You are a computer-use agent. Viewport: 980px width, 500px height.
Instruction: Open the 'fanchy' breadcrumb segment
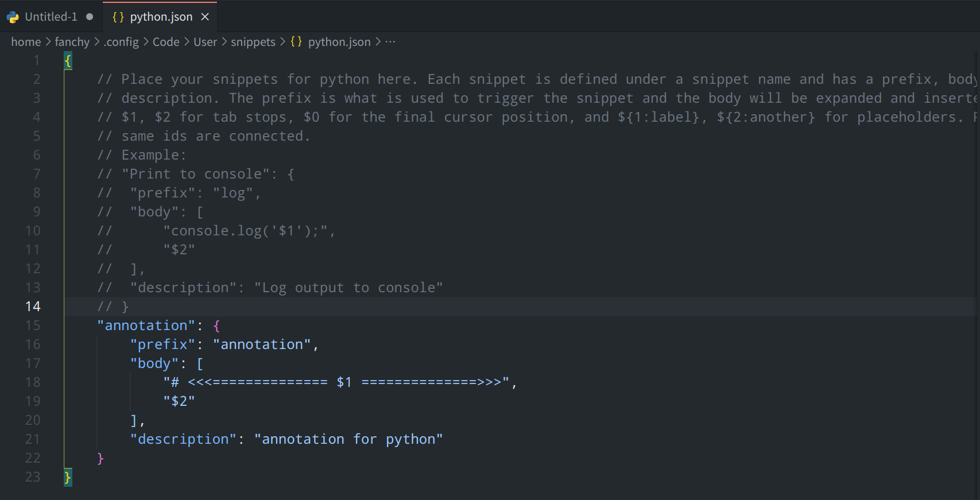(x=72, y=42)
